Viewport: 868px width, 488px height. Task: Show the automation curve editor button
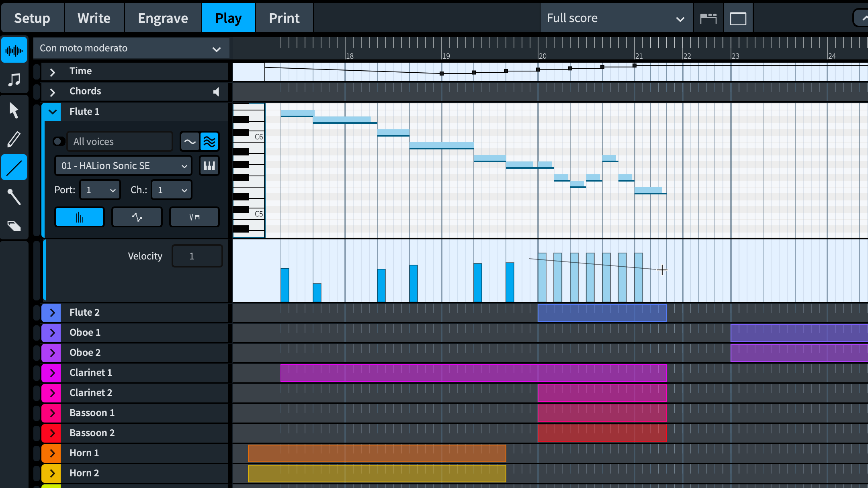point(137,217)
